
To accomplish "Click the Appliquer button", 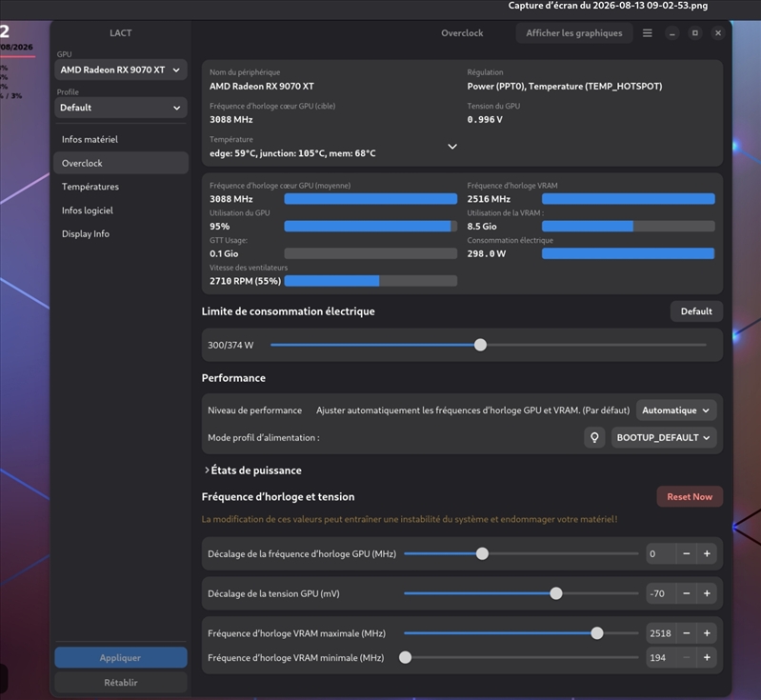I will [120, 658].
